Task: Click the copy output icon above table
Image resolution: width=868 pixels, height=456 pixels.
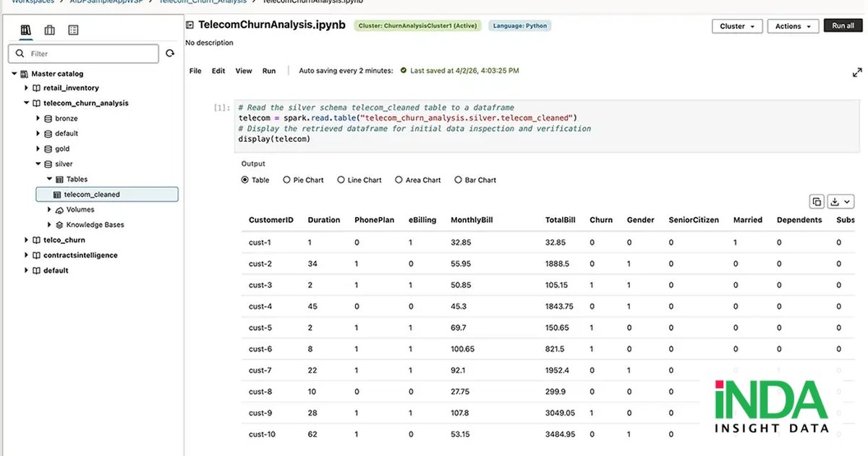Action: tap(816, 202)
